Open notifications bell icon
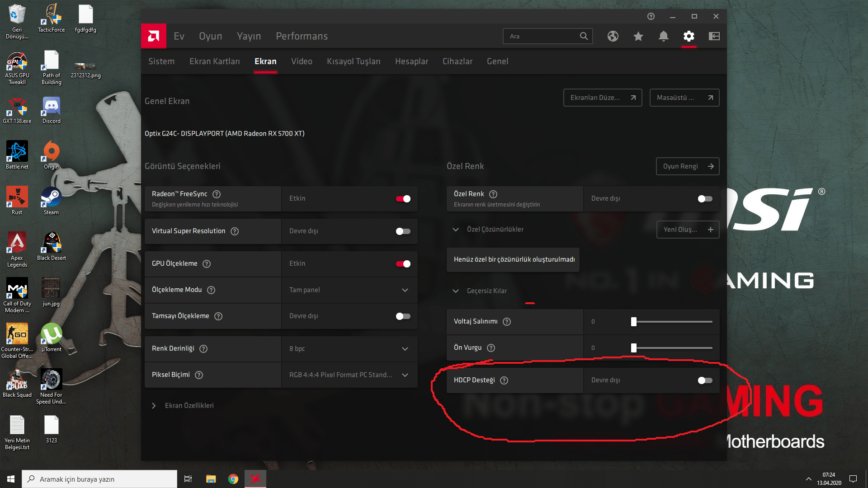 coord(663,36)
